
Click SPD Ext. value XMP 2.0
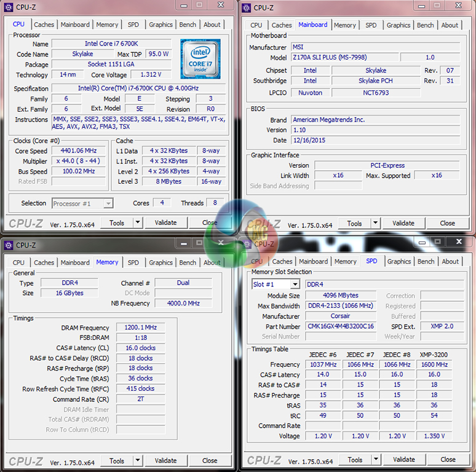(442, 326)
